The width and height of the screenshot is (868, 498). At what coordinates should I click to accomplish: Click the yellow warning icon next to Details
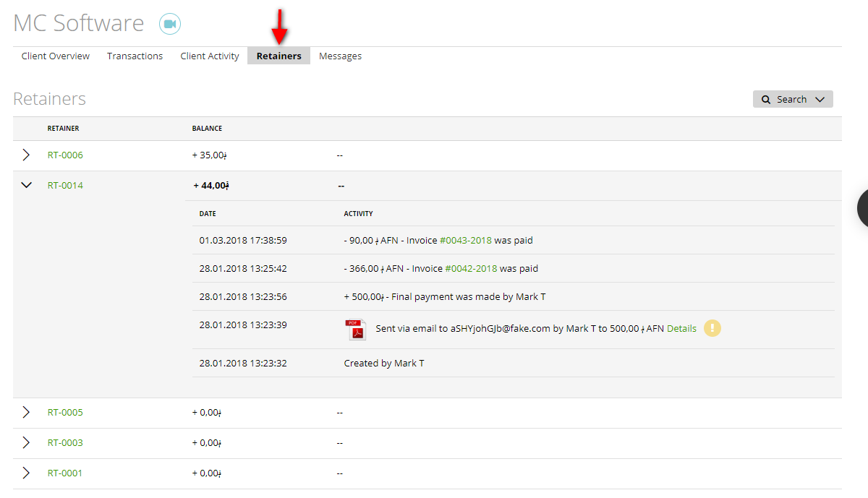(x=712, y=328)
